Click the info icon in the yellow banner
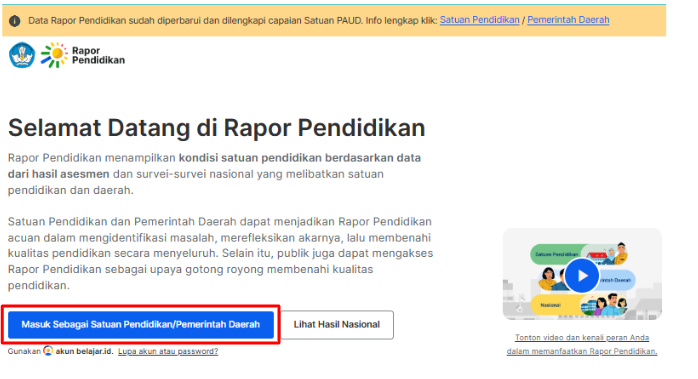698x379 pixels. (x=15, y=21)
